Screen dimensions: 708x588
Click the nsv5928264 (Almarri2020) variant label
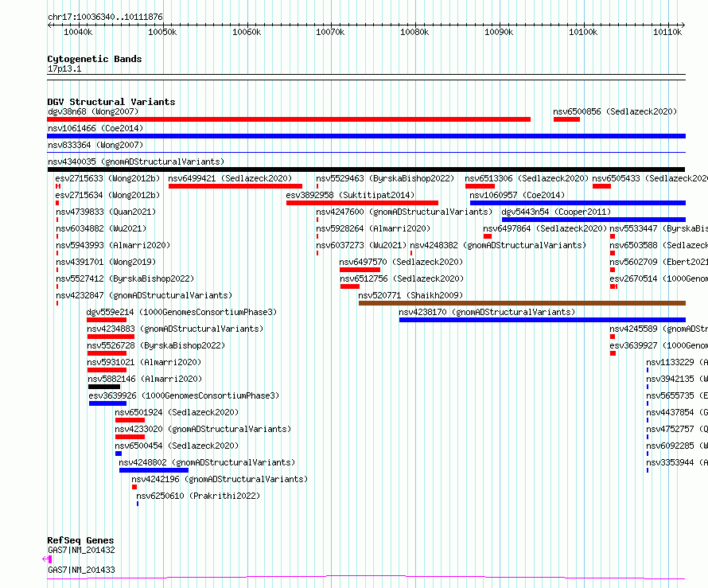coord(373,228)
